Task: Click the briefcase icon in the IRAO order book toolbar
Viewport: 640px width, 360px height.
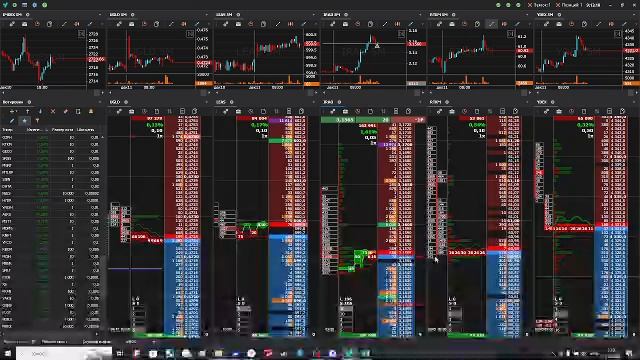Action: 345,111
